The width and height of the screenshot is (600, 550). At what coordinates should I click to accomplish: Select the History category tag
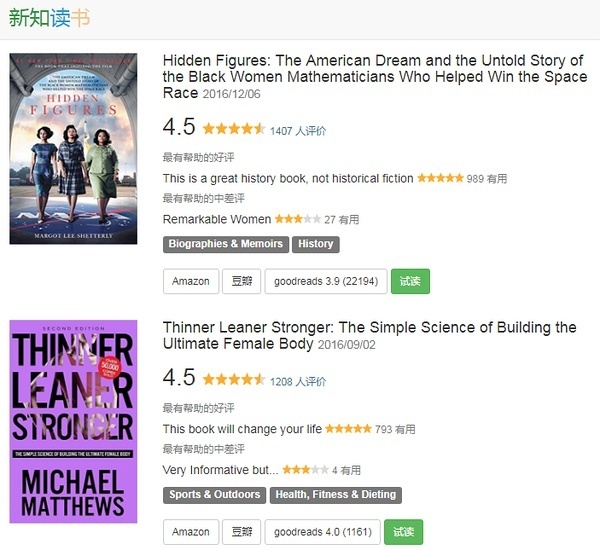click(x=316, y=244)
